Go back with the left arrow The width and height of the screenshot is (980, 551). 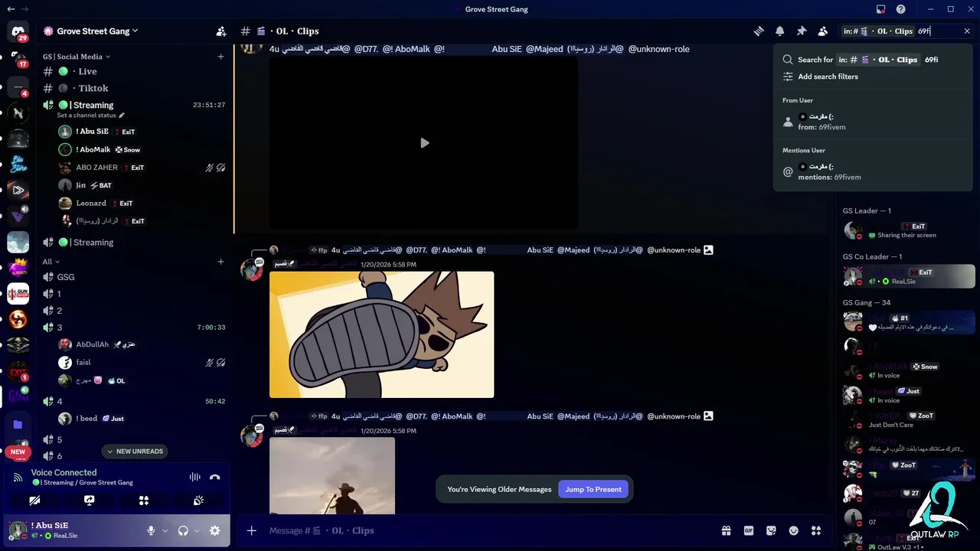pyautogui.click(x=11, y=9)
